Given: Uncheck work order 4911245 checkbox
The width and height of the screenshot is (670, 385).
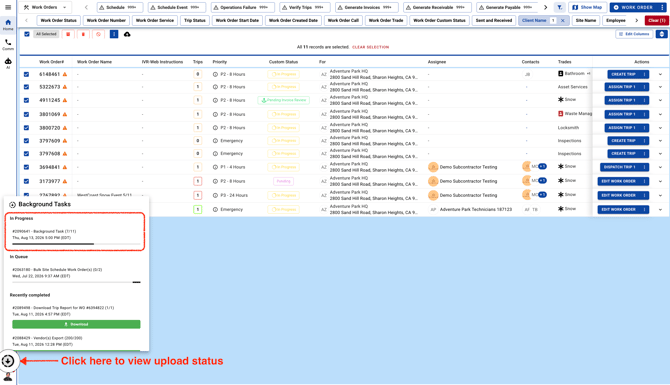Looking at the screenshot, I should click(26, 100).
